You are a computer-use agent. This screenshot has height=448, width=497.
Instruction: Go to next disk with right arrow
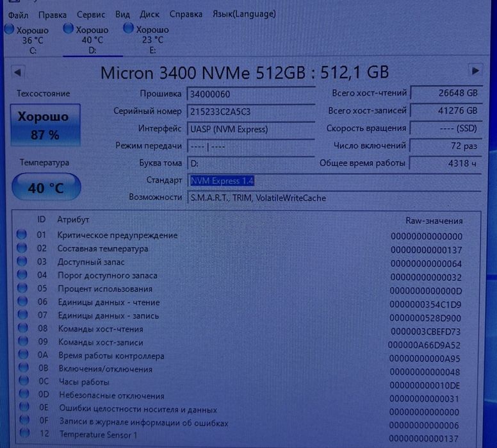coord(475,71)
